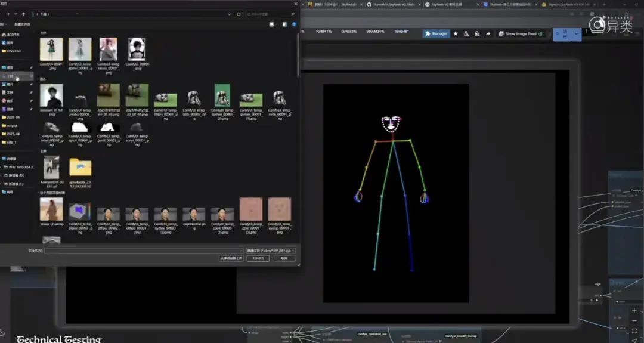Expand the address bar path history dropdown
This screenshot has height=343, width=644.
tap(229, 14)
